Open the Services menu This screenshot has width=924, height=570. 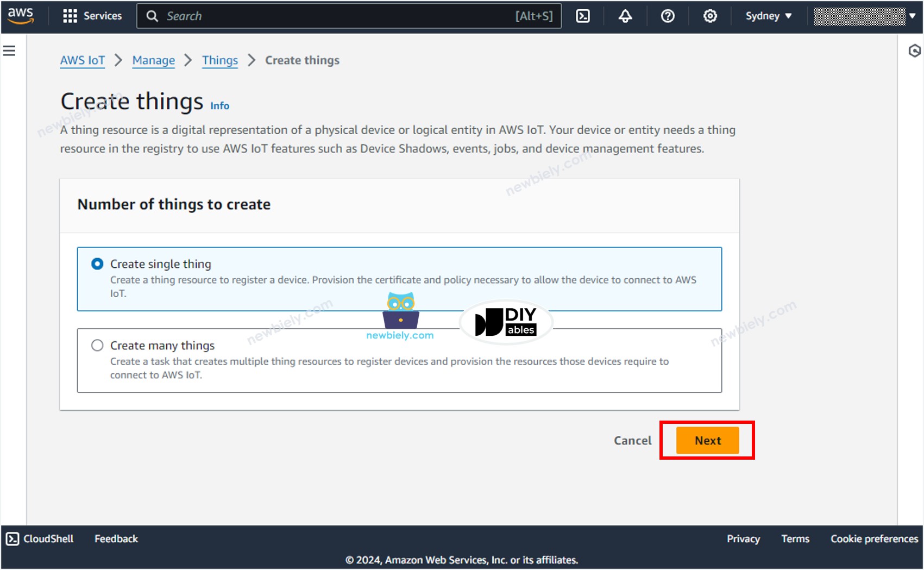[x=92, y=16]
